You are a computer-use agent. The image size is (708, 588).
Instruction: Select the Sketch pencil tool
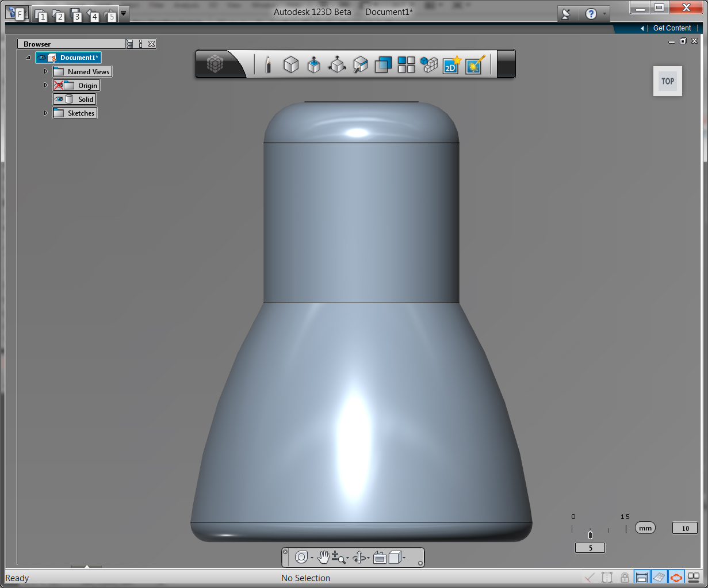click(267, 64)
